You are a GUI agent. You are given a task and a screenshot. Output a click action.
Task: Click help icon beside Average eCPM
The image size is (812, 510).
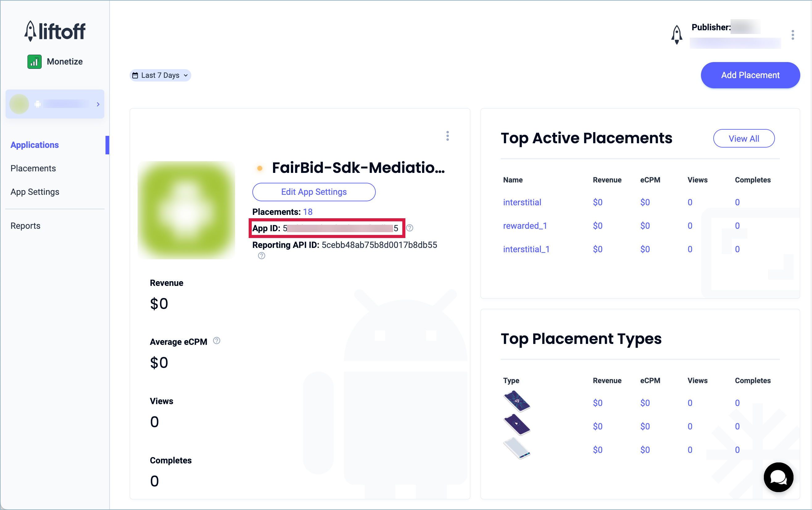click(x=217, y=341)
